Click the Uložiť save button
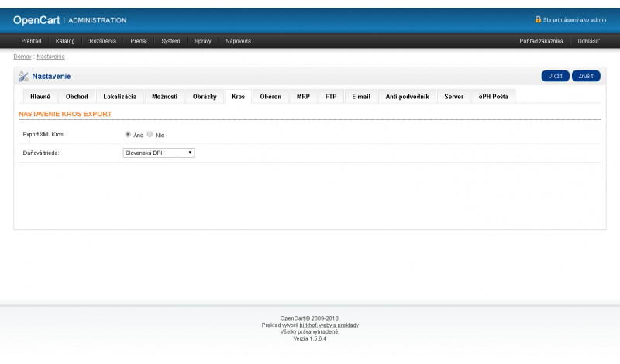The height and width of the screenshot is (364, 620). coord(555,76)
